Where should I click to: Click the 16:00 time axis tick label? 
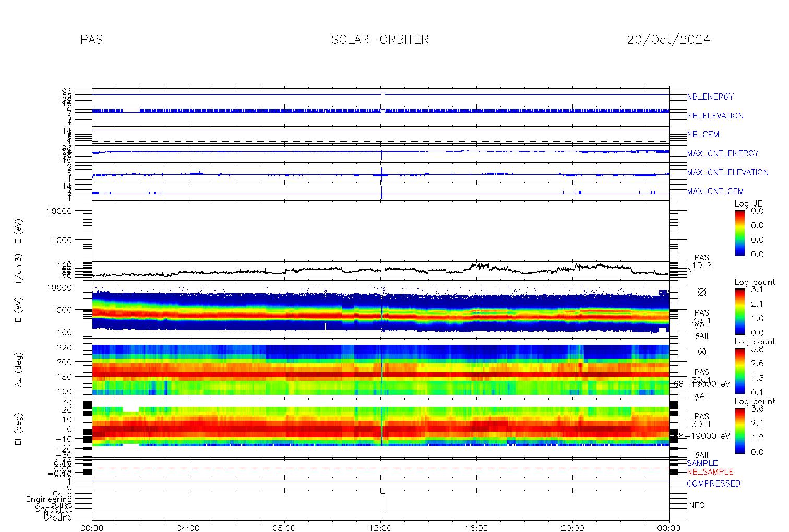[476, 527]
